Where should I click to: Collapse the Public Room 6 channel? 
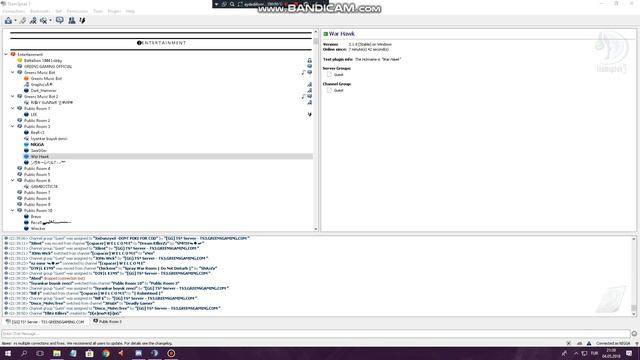(x=13, y=180)
